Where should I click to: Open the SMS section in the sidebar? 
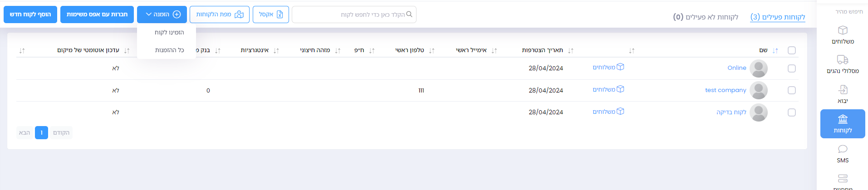tap(843, 154)
